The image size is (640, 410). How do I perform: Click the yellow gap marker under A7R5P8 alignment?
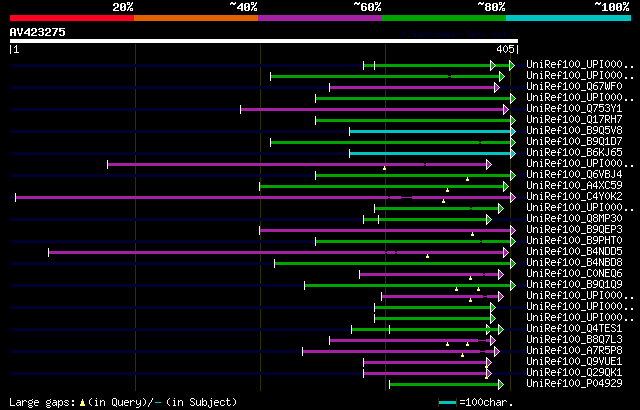click(462, 355)
